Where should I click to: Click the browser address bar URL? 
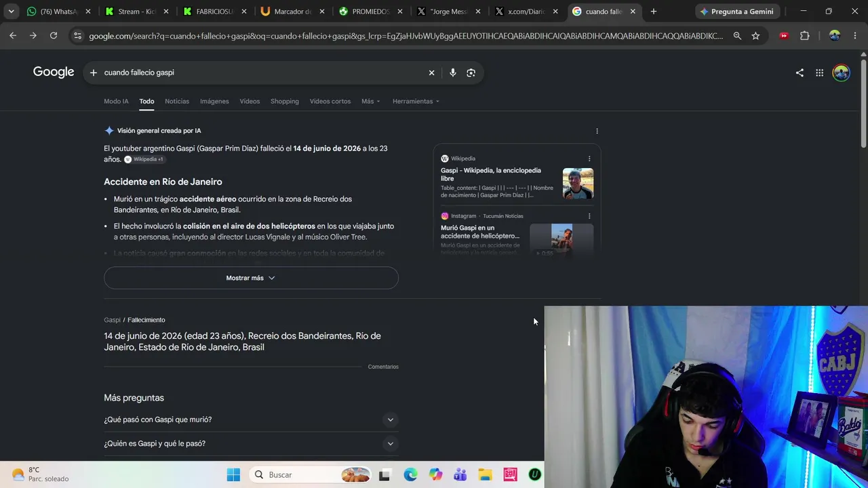pyautogui.click(x=406, y=36)
